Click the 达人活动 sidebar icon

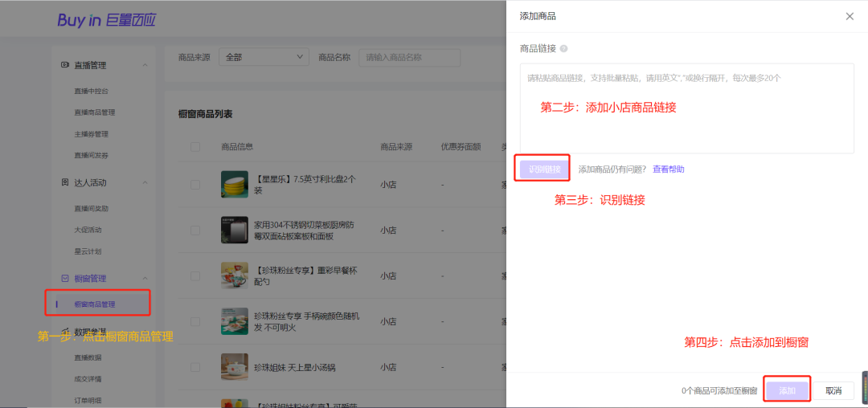(65, 182)
